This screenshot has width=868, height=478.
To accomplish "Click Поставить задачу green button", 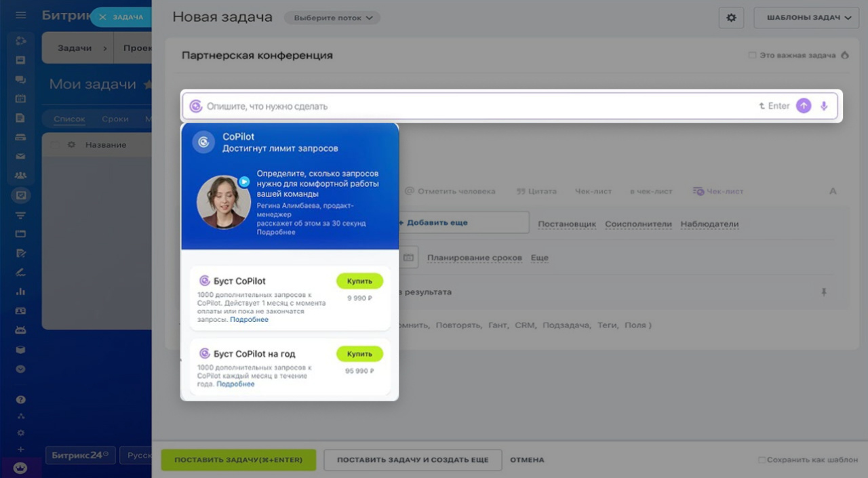I will 238,460.
